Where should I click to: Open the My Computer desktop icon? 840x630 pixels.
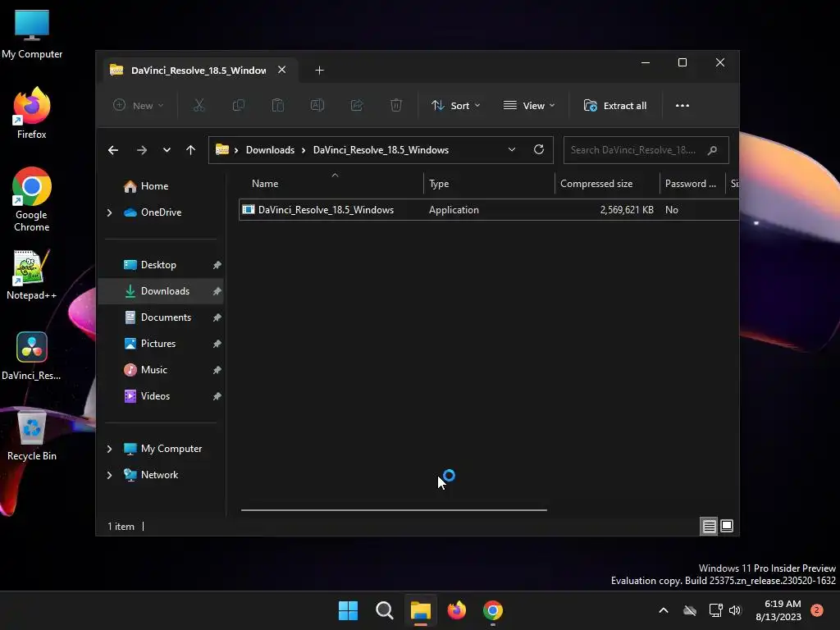point(32,34)
